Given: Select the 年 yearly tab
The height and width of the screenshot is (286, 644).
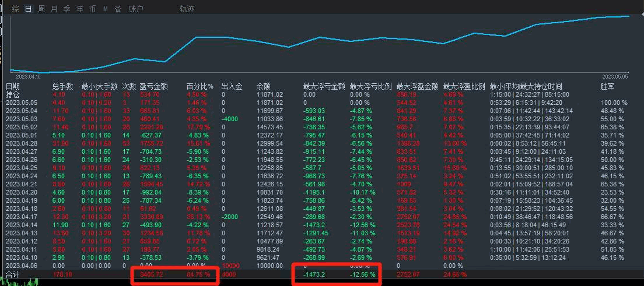Looking at the screenshot, I should pos(80,9).
